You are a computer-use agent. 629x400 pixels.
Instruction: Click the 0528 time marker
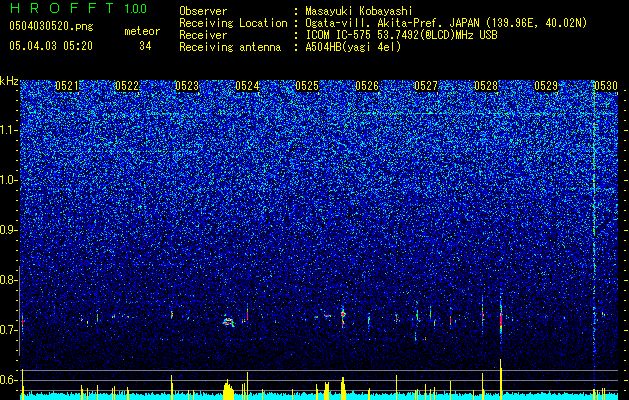(x=486, y=86)
